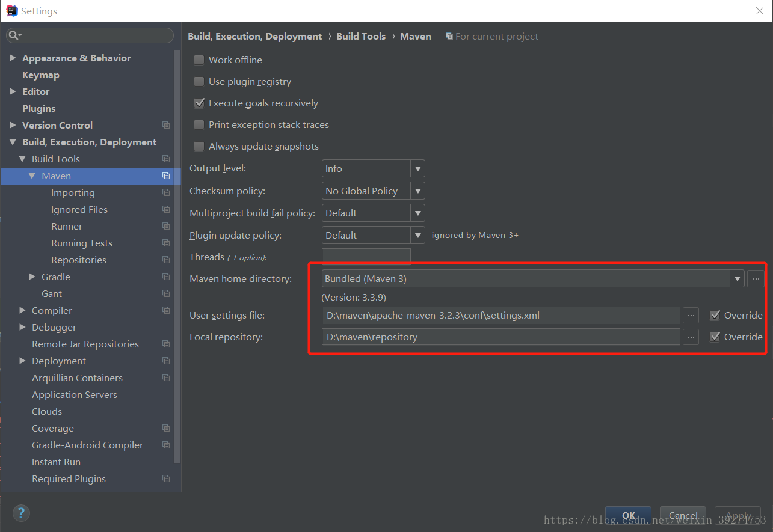Click project-level icon next to Runner

tap(166, 226)
